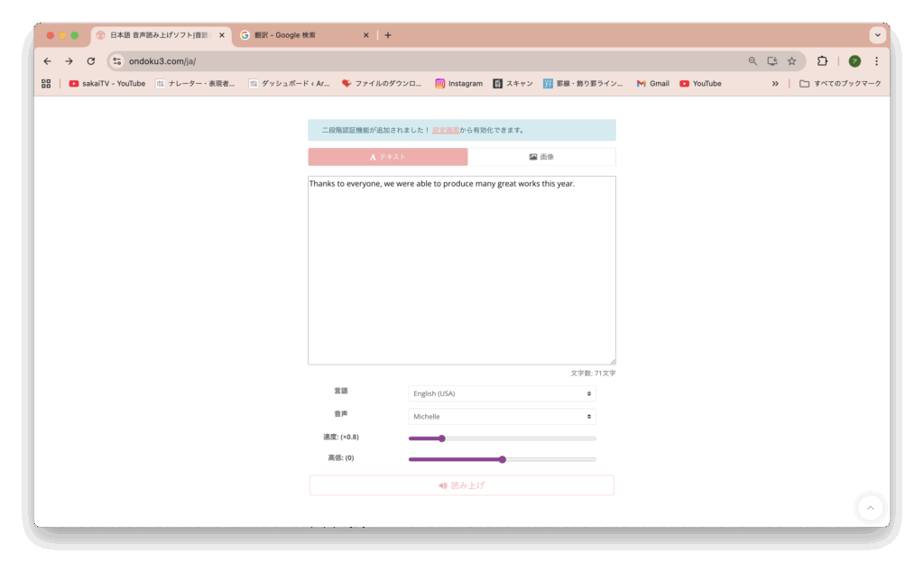Expand the 言語 English (USA) dropdown
Screen dimensions: 924x572
pyautogui.click(x=502, y=393)
